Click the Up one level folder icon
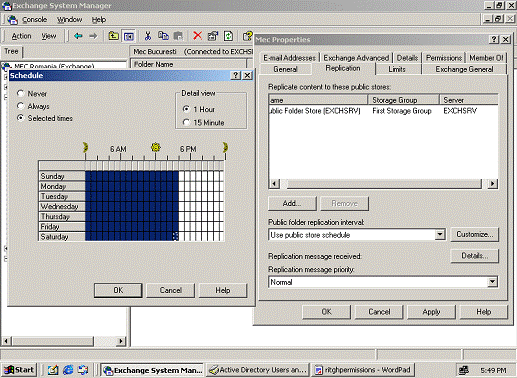Viewport: 517px width, 378px height. [x=113, y=36]
